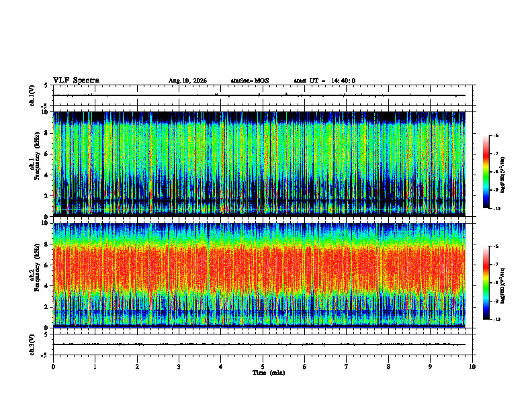
Task: Click the time axis tick label "4"
Action: coord(221,367)
